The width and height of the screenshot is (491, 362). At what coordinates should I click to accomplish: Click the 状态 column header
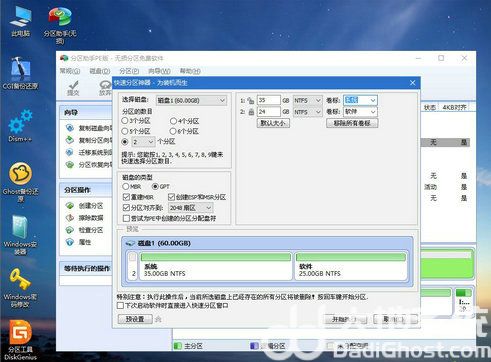(430, 107)
